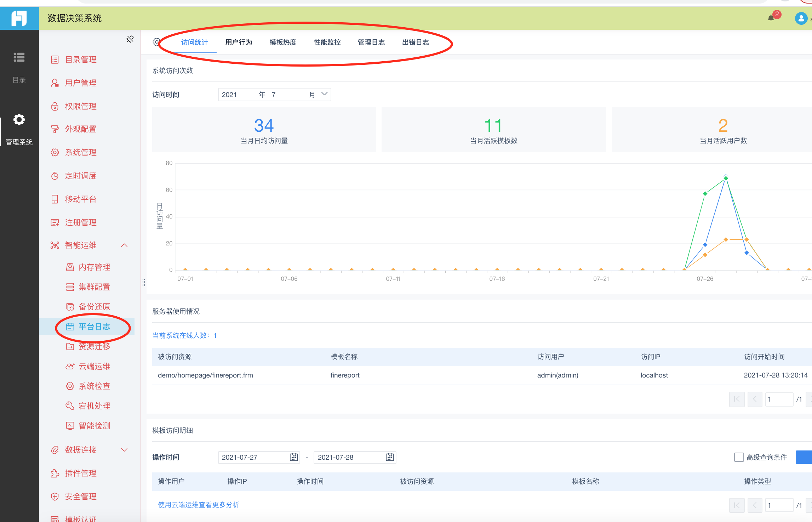Screen dimensions: 812x522
Task: Click previous page button in template detail pager
Action: tap(755, 505)
